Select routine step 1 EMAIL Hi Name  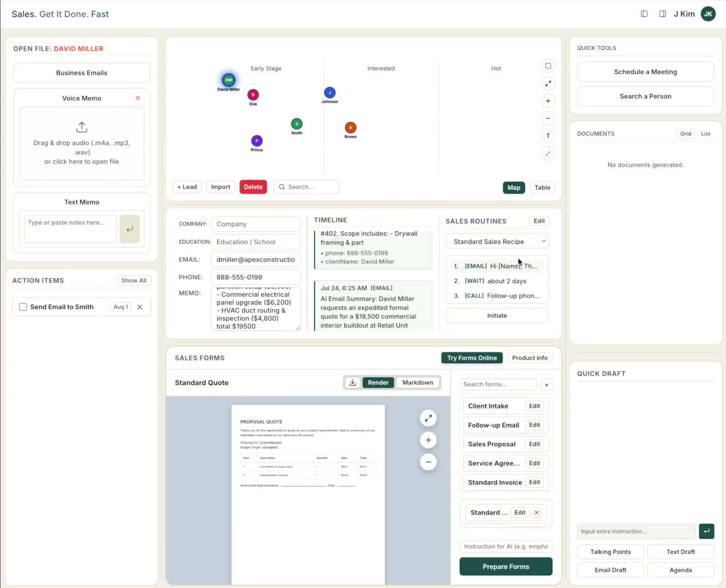496,266
